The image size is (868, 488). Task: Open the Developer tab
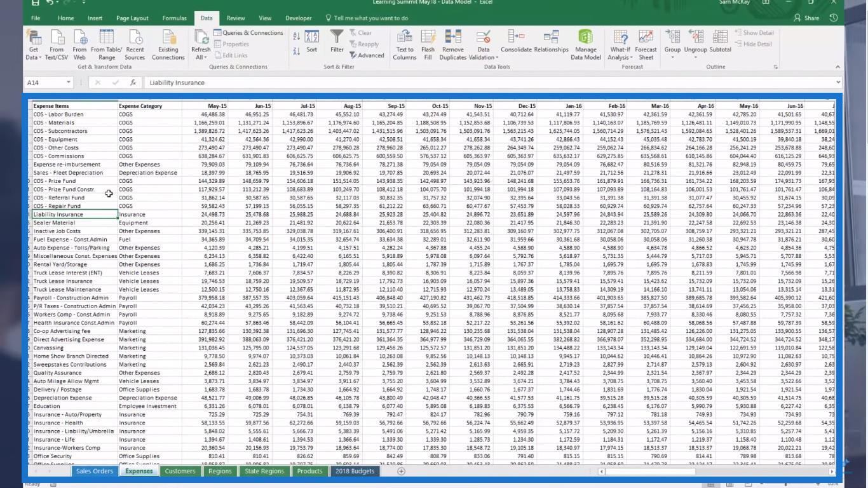[298, 18]
